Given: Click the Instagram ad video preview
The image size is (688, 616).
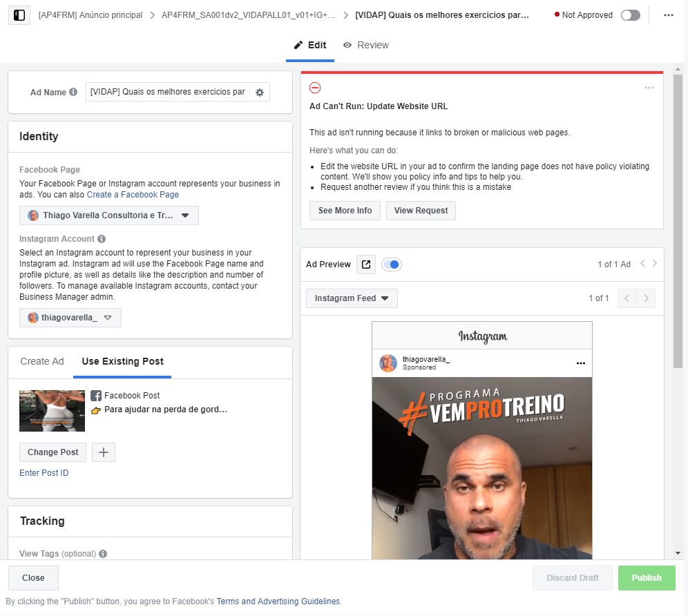Looking at the screenshot, I should pyautogui.click(x=482, y=468).
